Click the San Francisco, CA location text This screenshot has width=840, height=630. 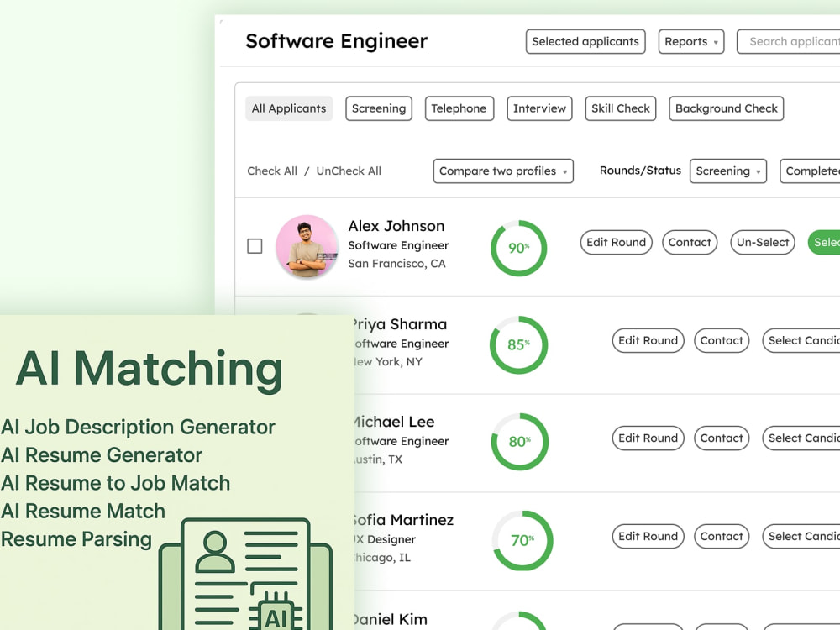[396, 264]
